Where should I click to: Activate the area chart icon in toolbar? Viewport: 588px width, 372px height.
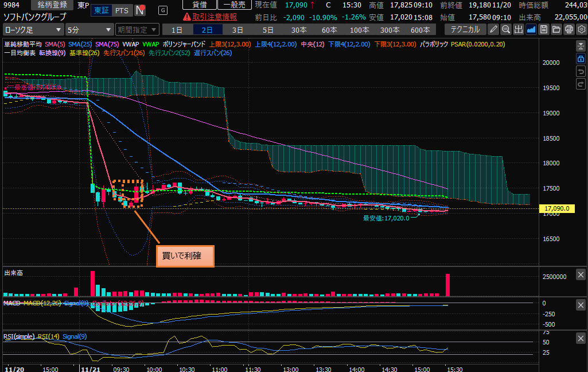pyautogui.click(x=531, y=29)
